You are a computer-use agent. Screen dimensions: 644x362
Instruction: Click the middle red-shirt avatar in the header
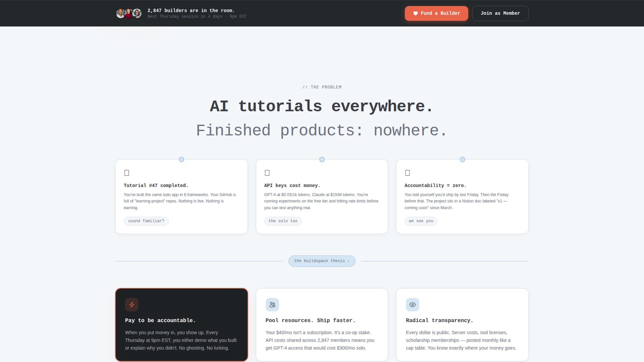click(x=129, y=13)
